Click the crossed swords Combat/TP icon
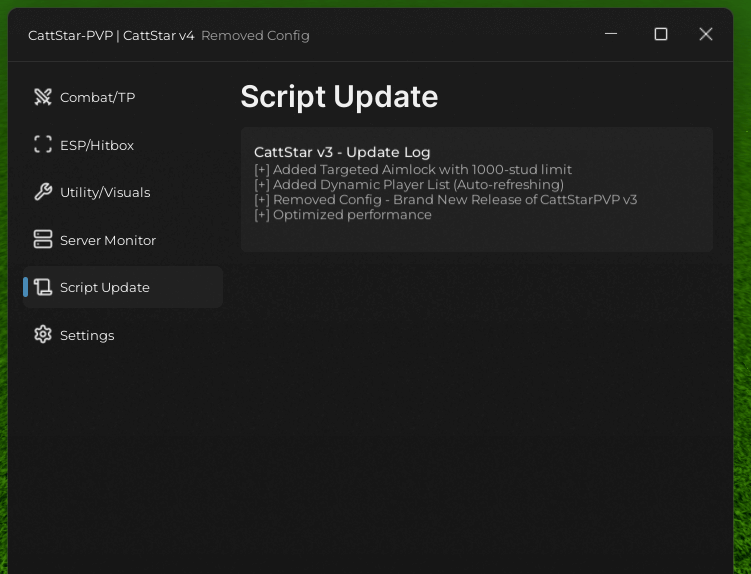The width and height of the screenshot is (751, 574). point(43,97)
